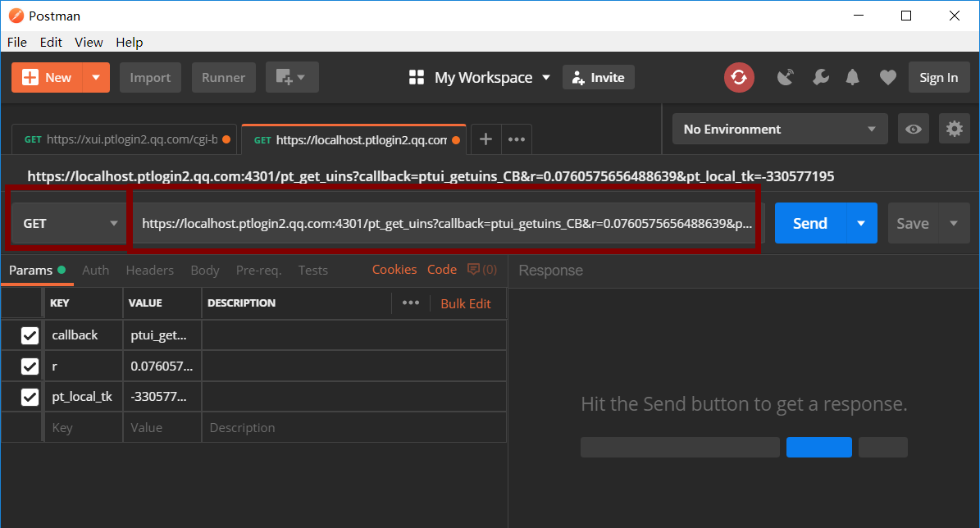Open the No Environment dropdown

[x=780, y=129]
